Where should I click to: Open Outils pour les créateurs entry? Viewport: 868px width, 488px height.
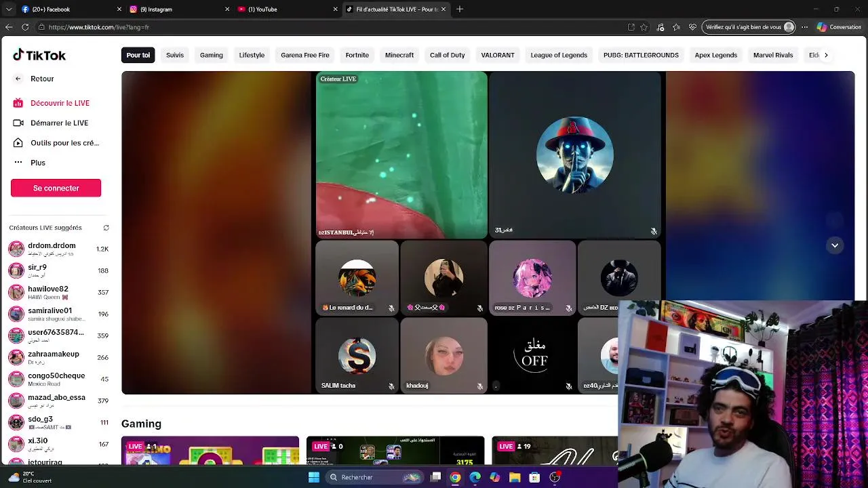tap(56, 143)
